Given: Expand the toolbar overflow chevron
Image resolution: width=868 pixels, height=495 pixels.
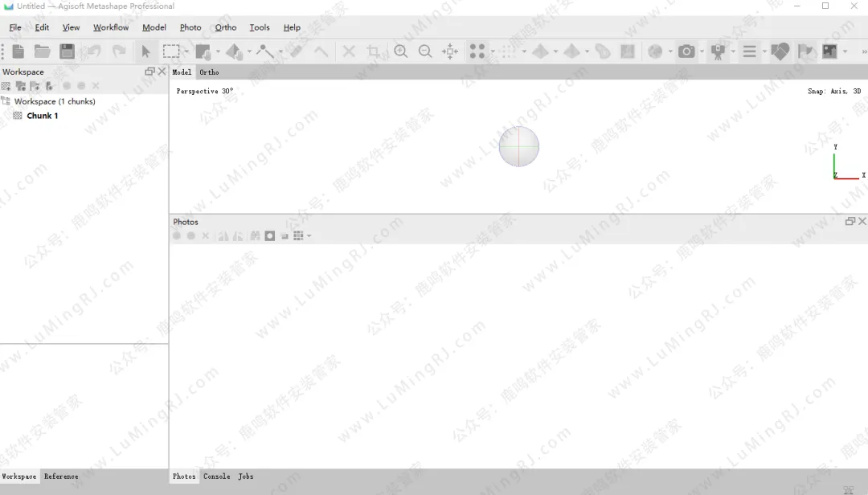Looking at the screenshot, I should (863, 51).
